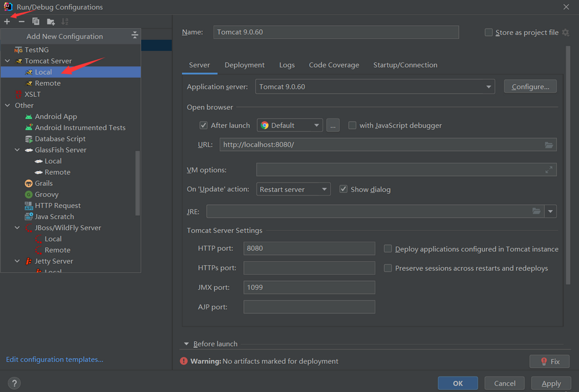
Task: Click the HTTP port field
Action: 309,249
